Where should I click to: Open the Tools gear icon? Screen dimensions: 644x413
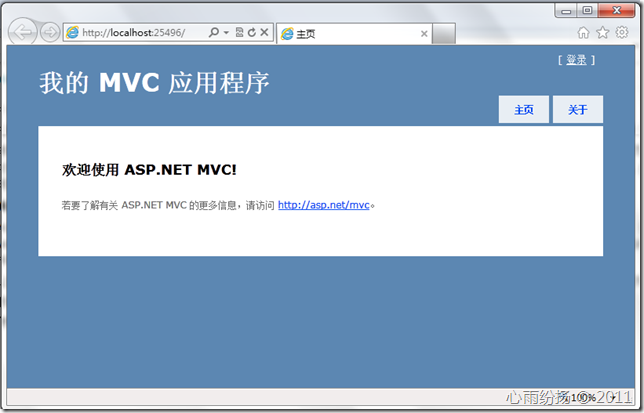(x=622, y=32)
